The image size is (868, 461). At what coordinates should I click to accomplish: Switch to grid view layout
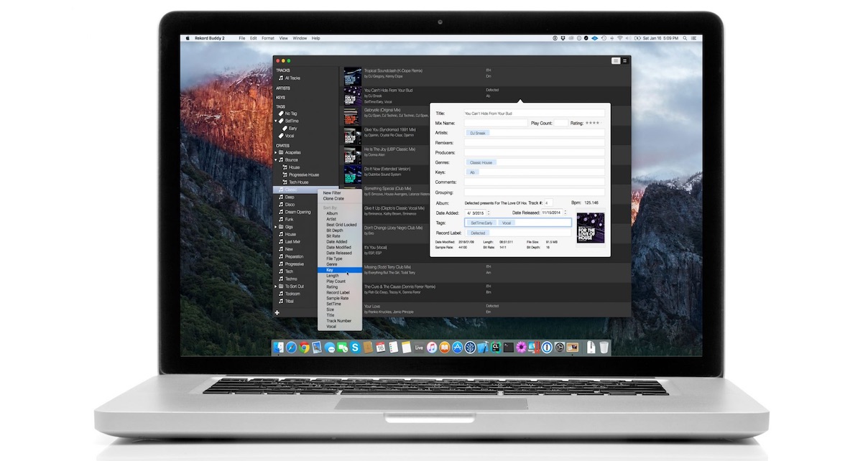(625, 61)
